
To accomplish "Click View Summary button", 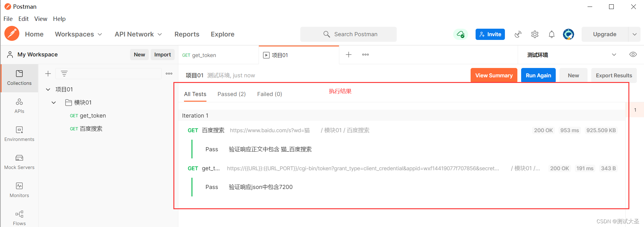I will coord(494,75).
